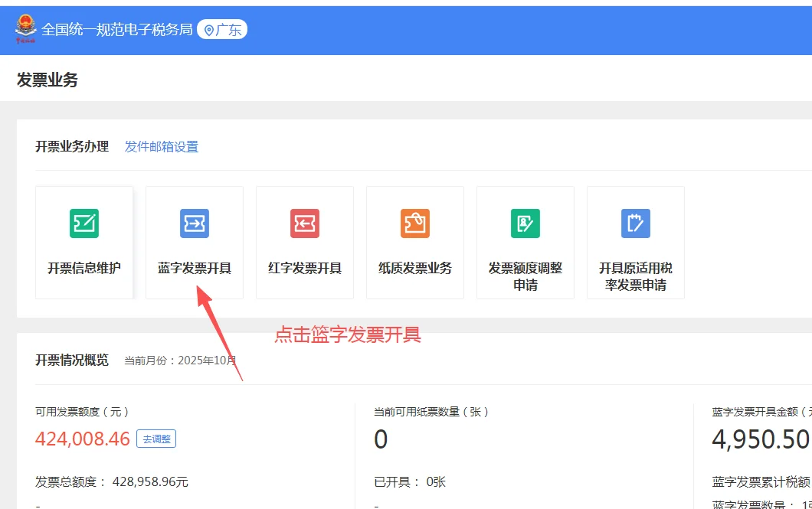Select the 开票信息维护 icon
Screen dimensions: 812x509
83,241
